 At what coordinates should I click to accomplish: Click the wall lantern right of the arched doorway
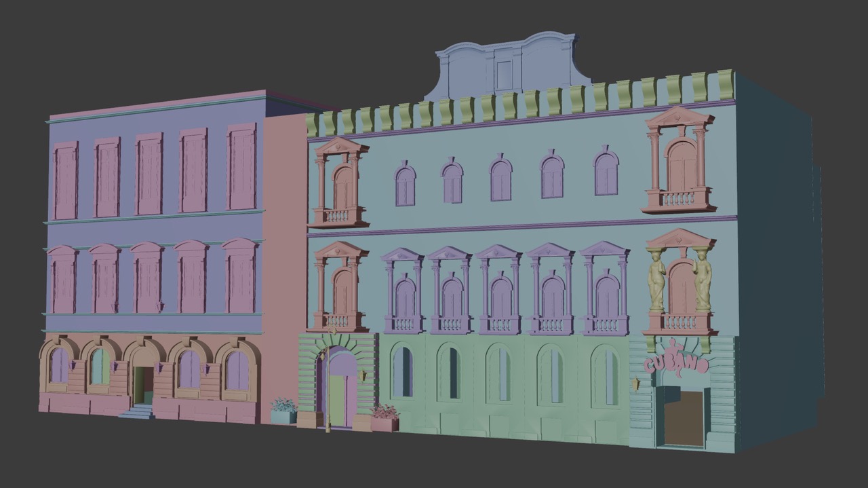point(363,375)
